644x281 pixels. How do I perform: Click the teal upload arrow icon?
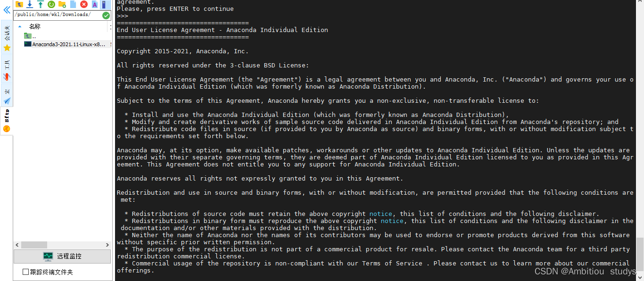[41, 4]
